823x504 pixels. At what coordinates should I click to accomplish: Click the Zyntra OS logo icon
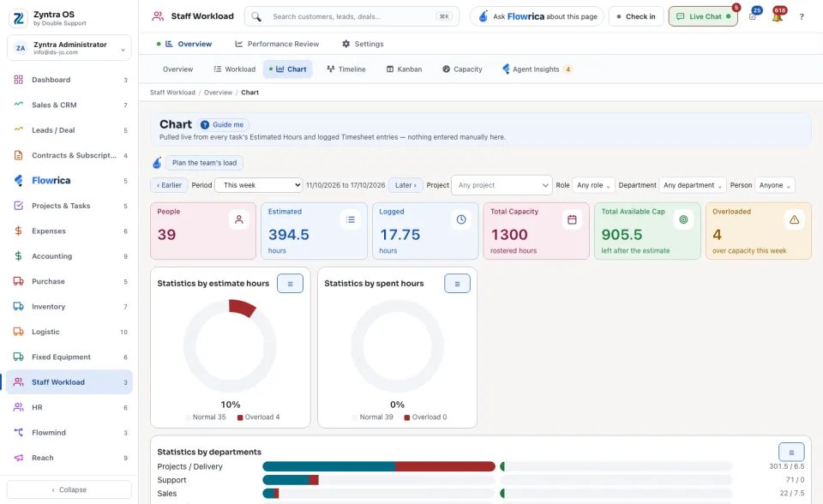(x=19, y=18)
